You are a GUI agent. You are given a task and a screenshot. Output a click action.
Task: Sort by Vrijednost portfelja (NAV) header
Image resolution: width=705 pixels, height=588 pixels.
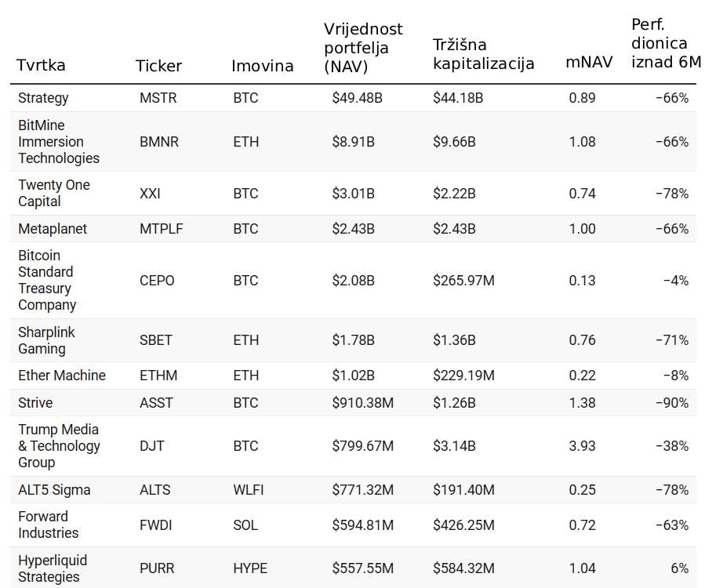[363, 48]
